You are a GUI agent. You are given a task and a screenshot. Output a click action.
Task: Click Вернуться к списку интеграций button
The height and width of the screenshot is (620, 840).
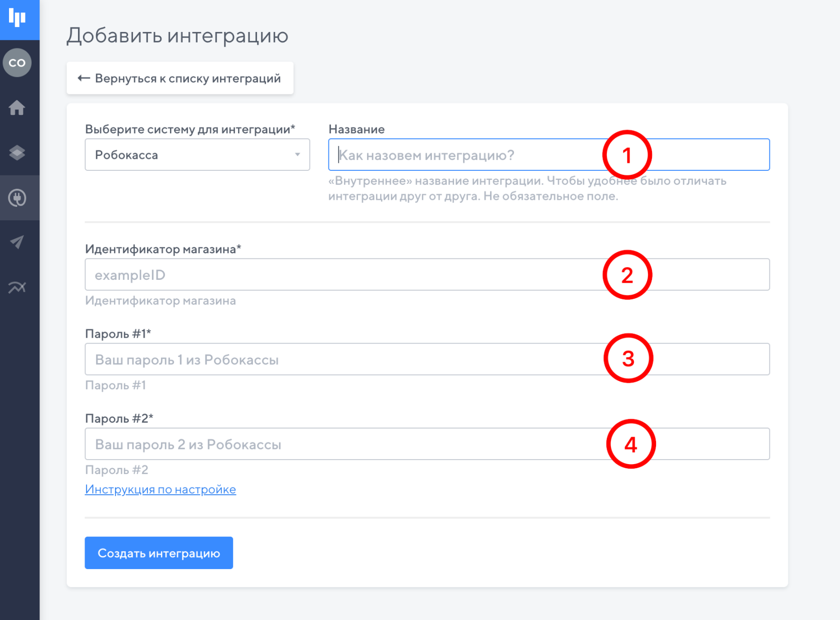pyautogui.click(x=180, y=78)
